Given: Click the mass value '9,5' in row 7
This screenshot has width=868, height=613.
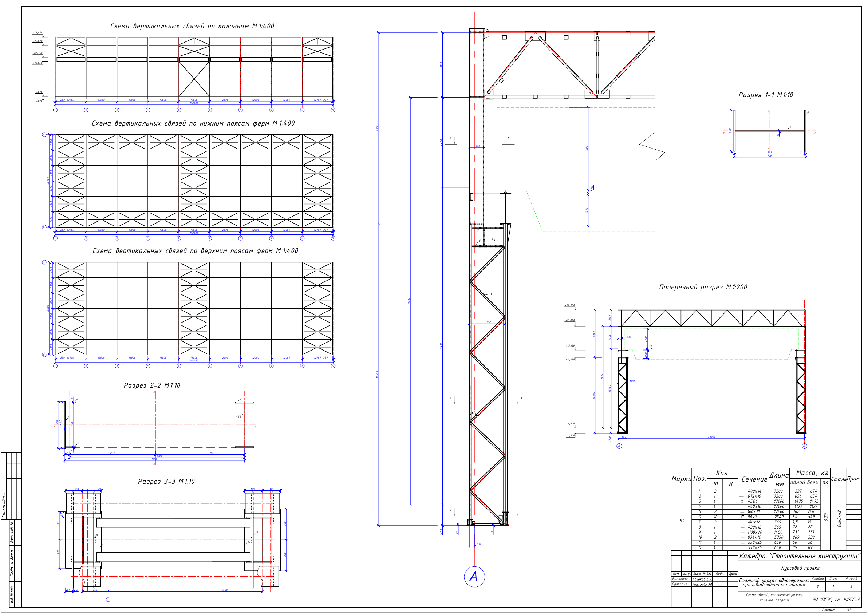Looking at the screenshot, I should coord(796,522).
